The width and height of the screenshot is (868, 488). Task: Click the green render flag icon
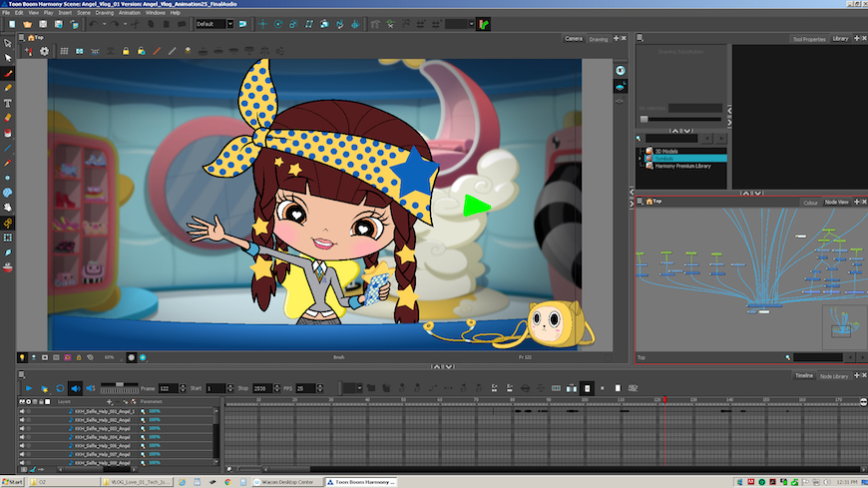click(483, 24)
